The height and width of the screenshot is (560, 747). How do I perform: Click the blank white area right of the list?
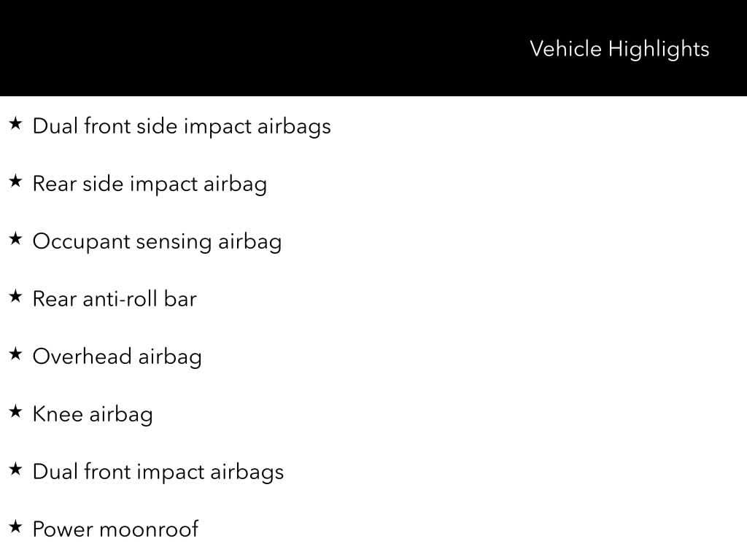tap(547, 328)
